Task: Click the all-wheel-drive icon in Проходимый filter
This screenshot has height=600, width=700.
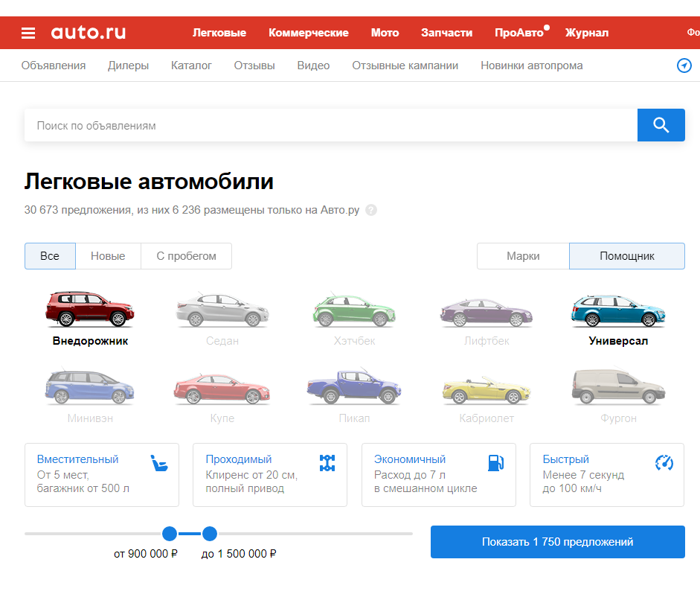Action: 327,463
